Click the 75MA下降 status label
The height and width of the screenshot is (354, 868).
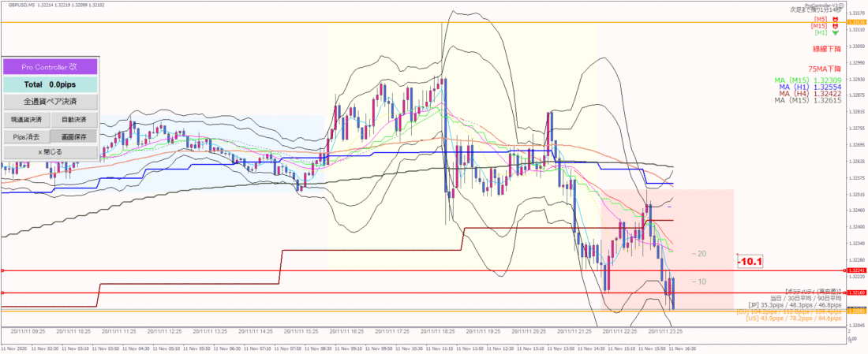pos(826,69)
